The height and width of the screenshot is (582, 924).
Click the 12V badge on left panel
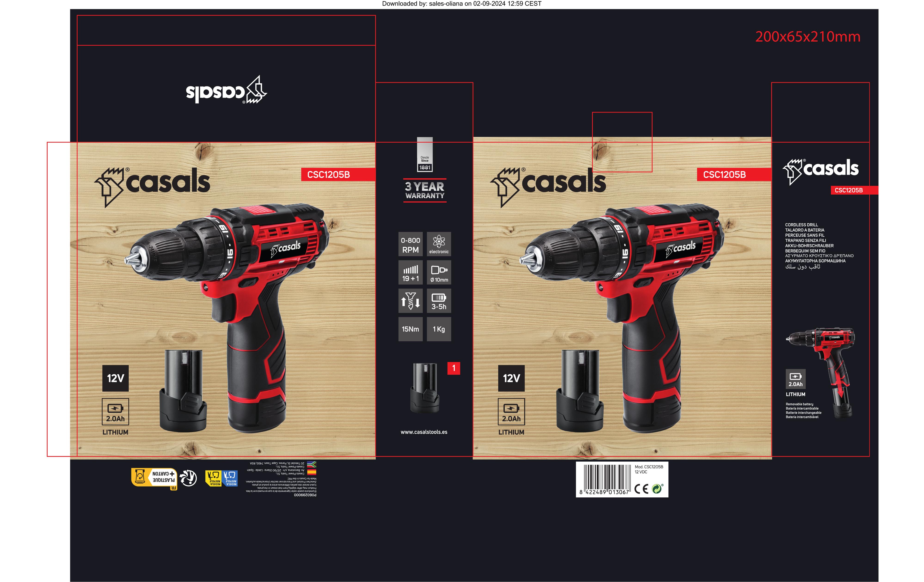116,379
